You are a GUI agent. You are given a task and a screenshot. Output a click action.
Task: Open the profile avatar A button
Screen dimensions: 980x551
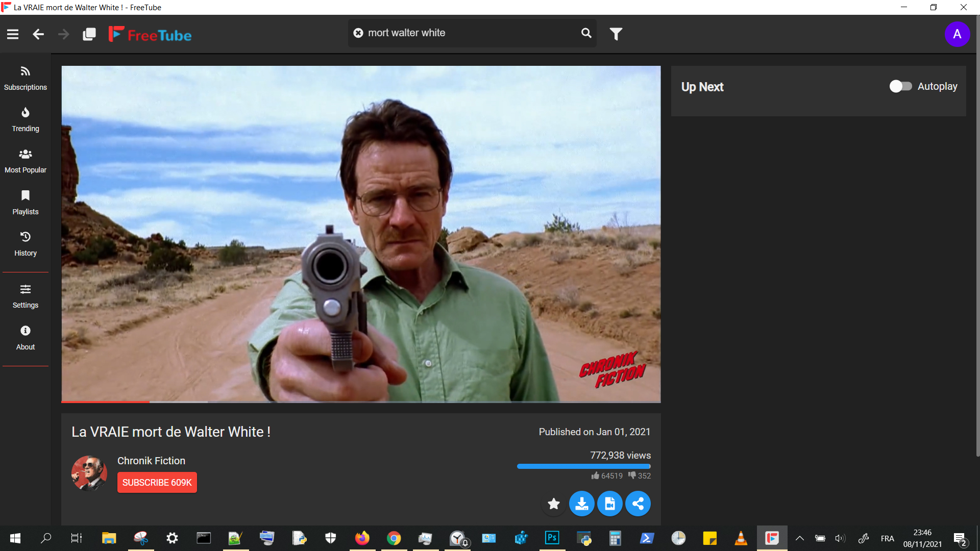(957, 34)
